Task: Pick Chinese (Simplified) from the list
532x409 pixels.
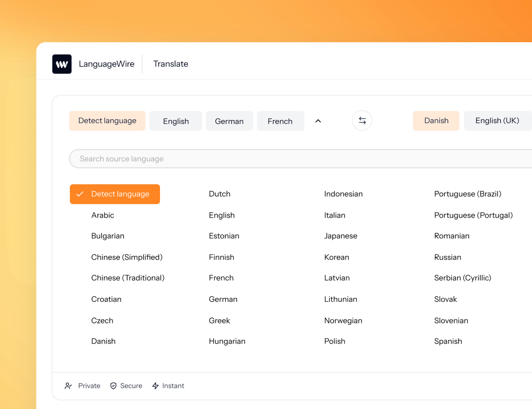Action: [127, 257]
